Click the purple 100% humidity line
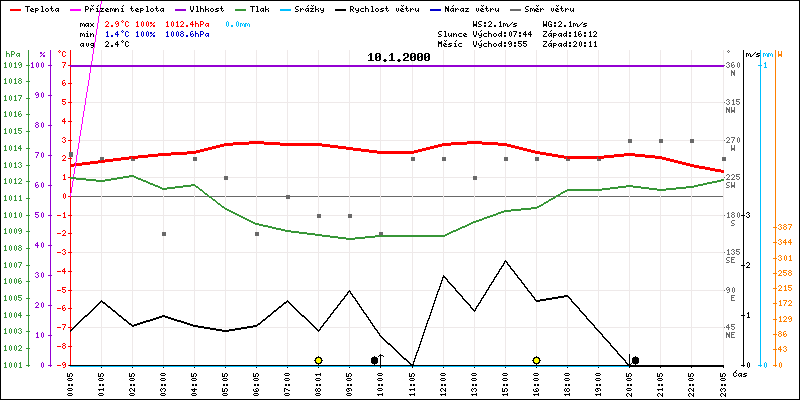 point(400,66)
